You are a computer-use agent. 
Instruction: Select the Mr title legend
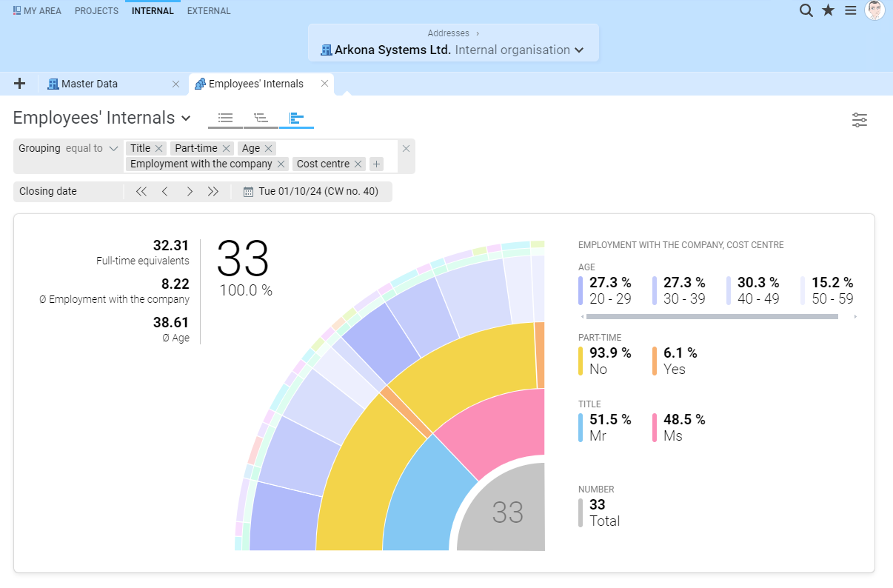click(x=605, y=427)
